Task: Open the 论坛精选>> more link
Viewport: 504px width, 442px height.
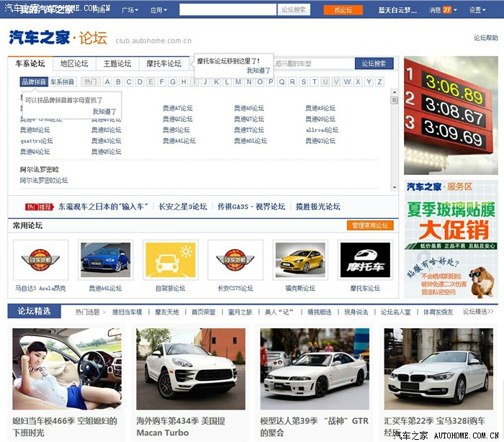Action: 478,312
